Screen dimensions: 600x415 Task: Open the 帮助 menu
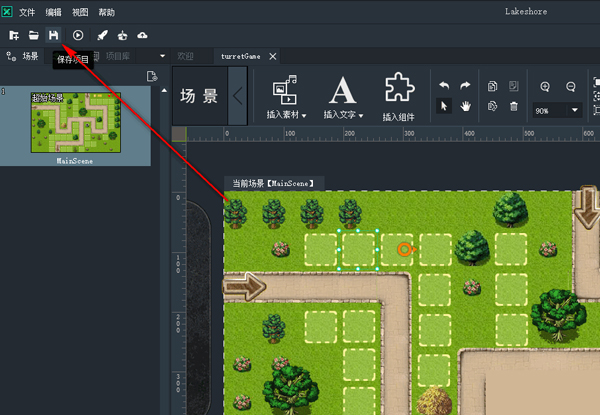click(106, 12)
